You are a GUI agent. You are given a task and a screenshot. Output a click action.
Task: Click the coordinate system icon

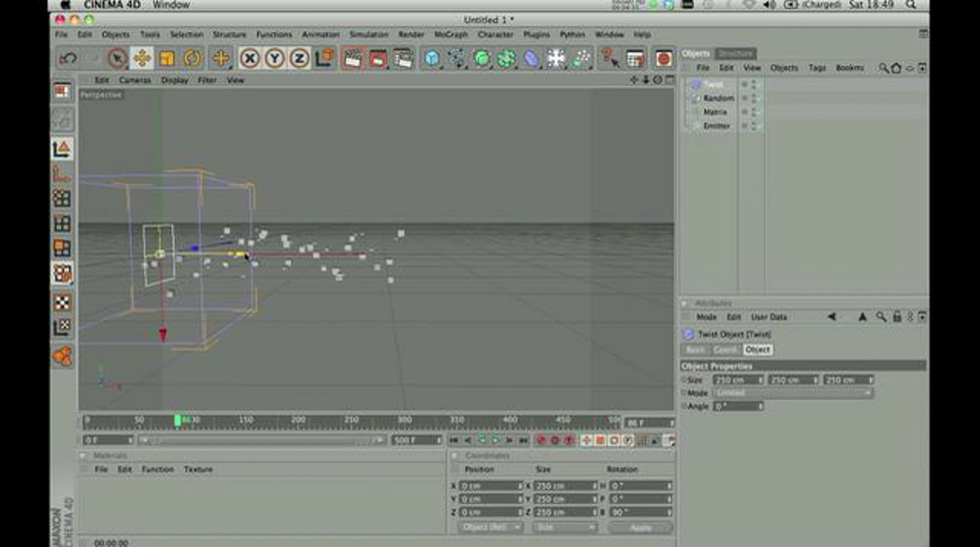[325, 58]
